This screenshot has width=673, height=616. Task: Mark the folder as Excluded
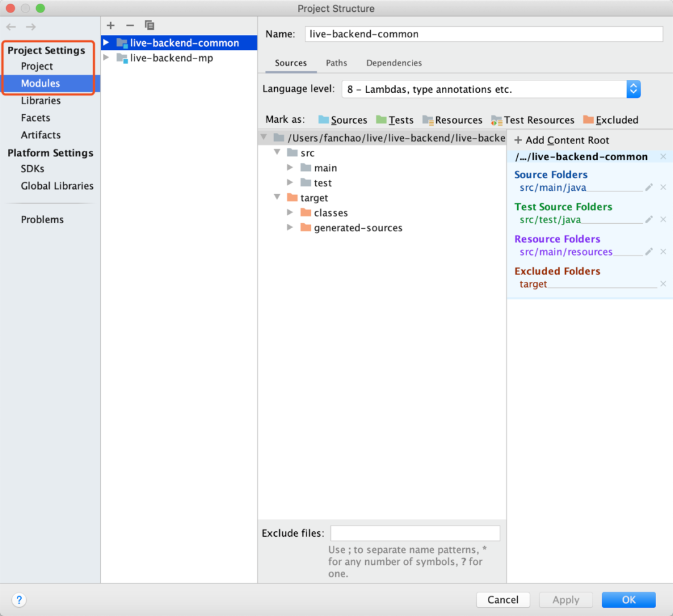click(x=611, y=120)
